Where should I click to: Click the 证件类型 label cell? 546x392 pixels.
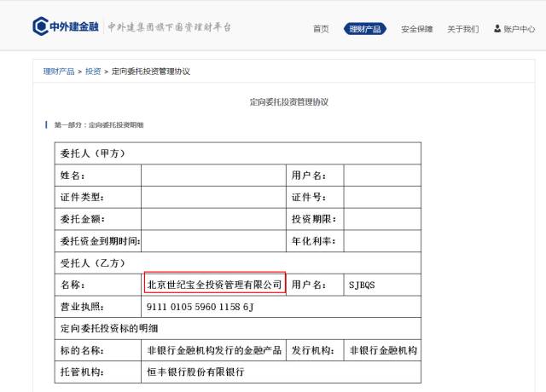point(98,197)
